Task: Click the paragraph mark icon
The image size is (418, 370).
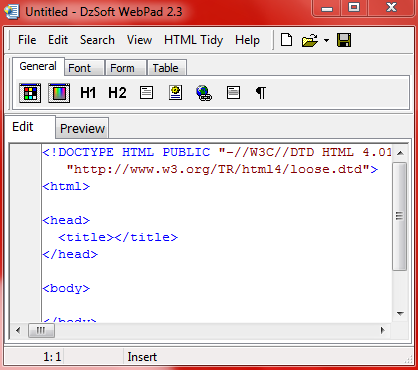Action: click(x=261, y=93)
